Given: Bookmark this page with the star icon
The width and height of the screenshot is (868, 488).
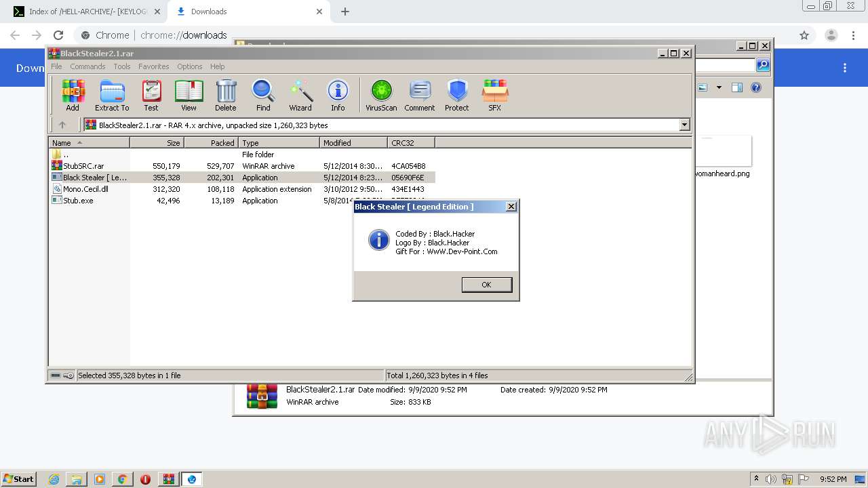Looking at the screenshot, I should (x=804, y=35).
